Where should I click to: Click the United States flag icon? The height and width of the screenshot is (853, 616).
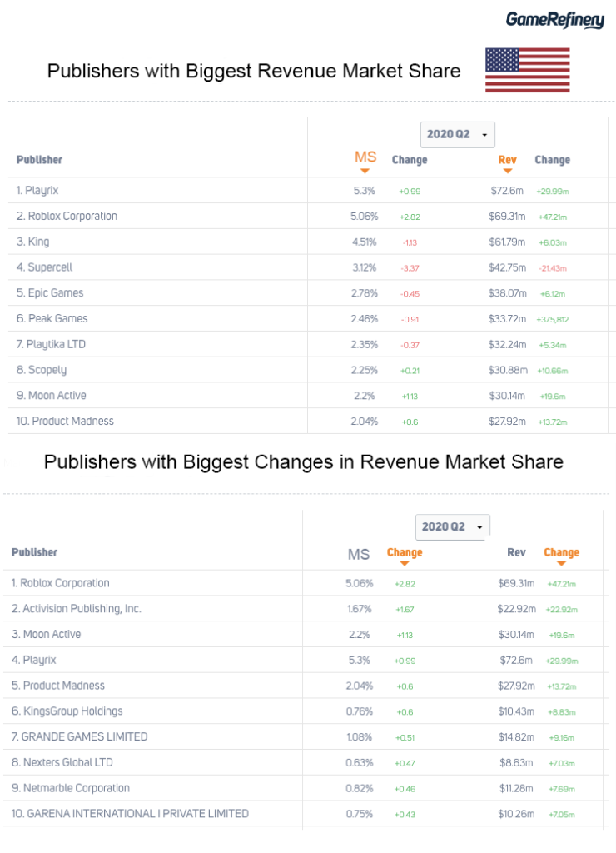(x=527, y=70)
